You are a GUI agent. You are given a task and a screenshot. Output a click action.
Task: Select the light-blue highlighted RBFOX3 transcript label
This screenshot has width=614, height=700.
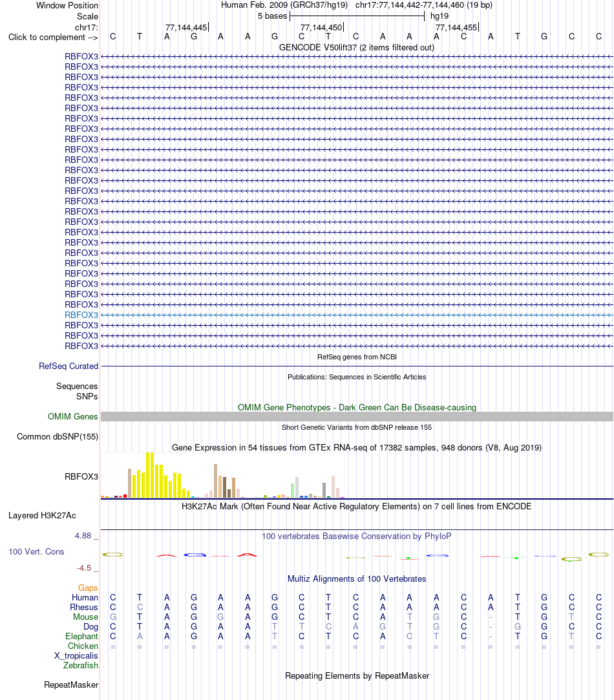(x=81, y=315)
